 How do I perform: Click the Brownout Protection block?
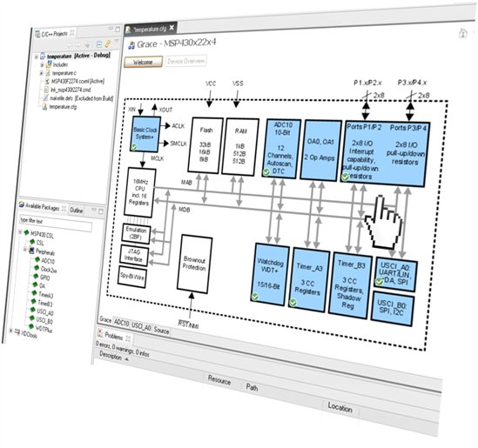[x=194, y=264]
